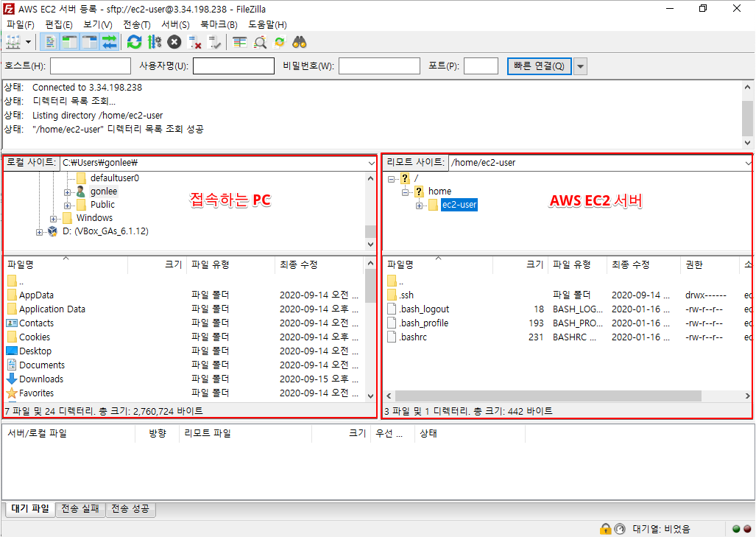This screenshot has height=537, width=756.
Task: Reconnect to the last server
Action: pos(214,43)
